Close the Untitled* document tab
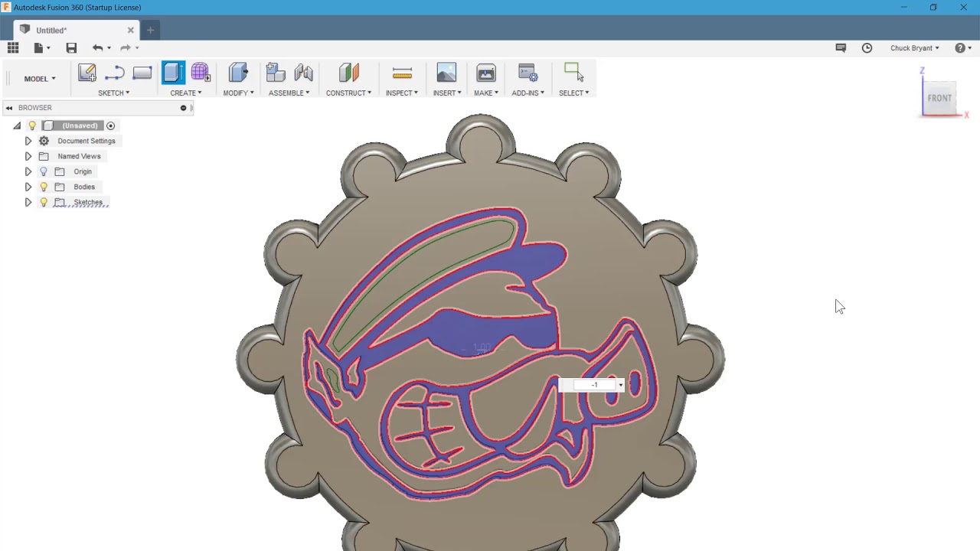Viewport: 980px width, 551px height. (130, 31)
